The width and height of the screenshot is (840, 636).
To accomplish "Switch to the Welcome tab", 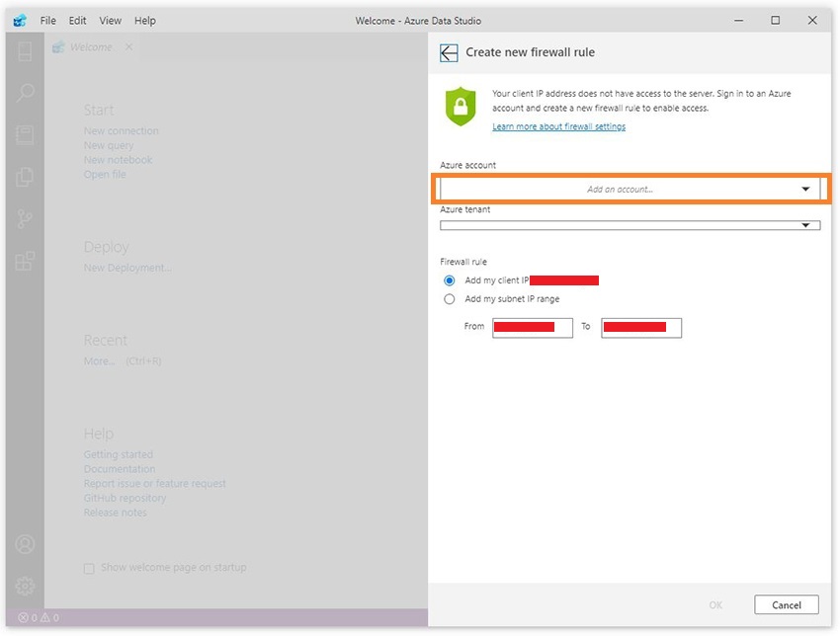I will (91, 45).
